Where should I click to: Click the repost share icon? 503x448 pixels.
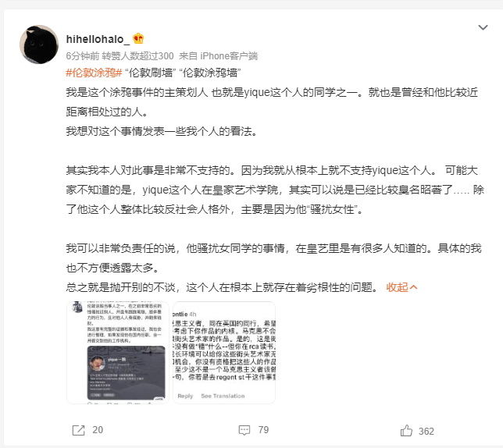(x=78, y=430)
